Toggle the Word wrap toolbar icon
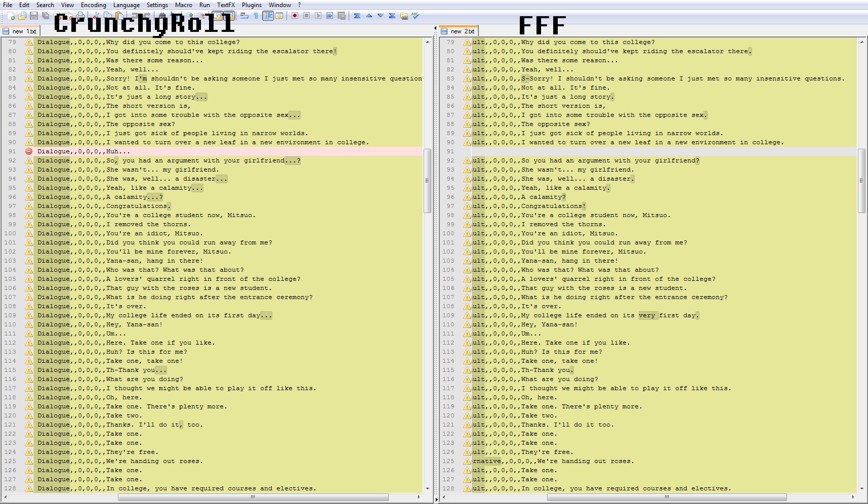Screen dimensions: 868x504 (x=244, y=16)
